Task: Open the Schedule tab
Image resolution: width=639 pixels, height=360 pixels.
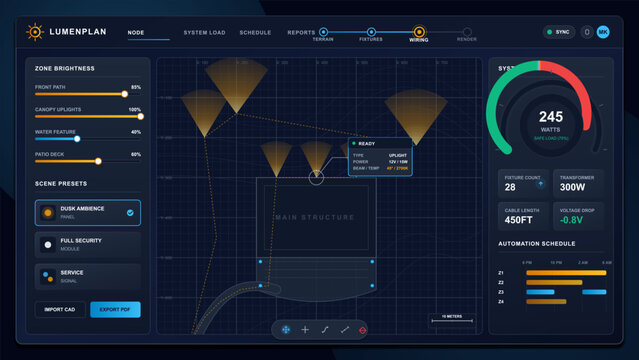Action: (x=255, y=33)
